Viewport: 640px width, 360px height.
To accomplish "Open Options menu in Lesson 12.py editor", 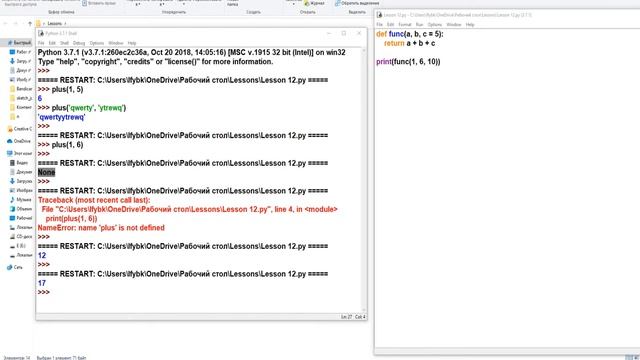I will click(435, 24).
